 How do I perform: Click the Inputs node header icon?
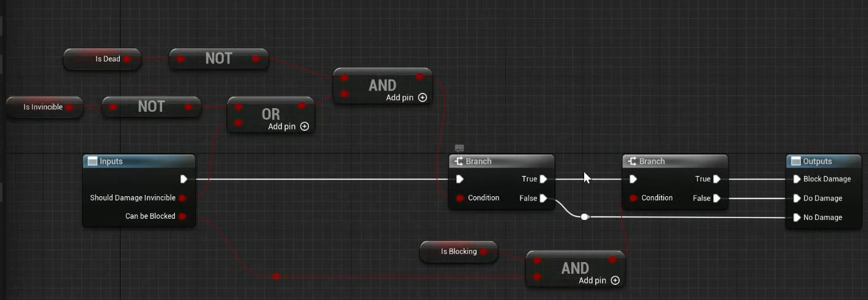pos(92,161)
